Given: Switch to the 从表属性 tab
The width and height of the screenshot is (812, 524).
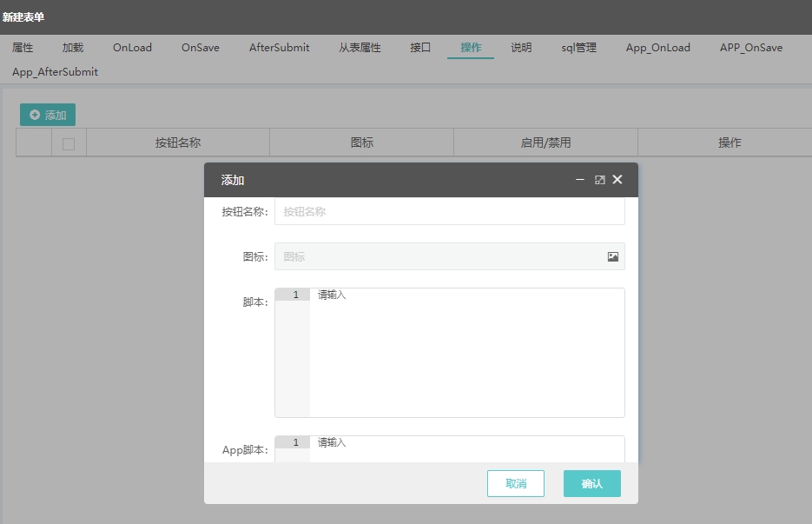Looking at the screenshot, I should tap(360, 48).
